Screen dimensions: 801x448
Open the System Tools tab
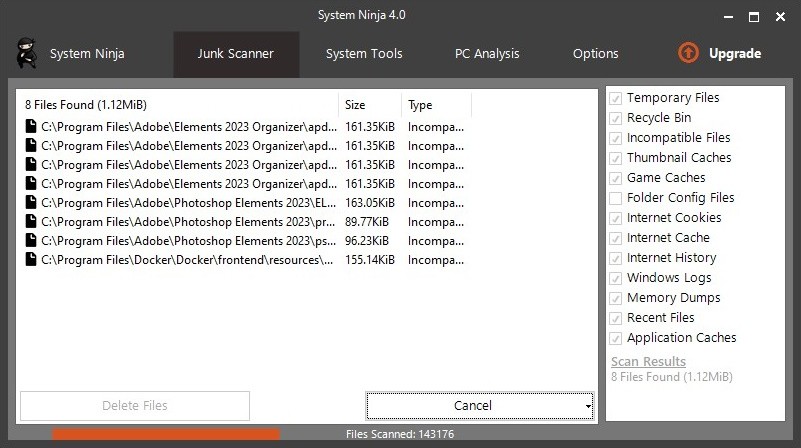click(x=364, y=54)
